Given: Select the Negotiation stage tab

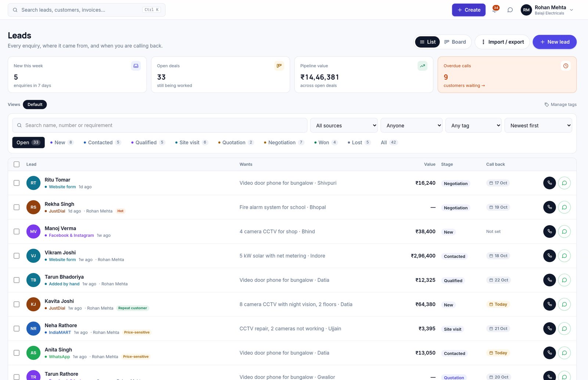Looking at the screenshot, I should (x=284, y=142).
